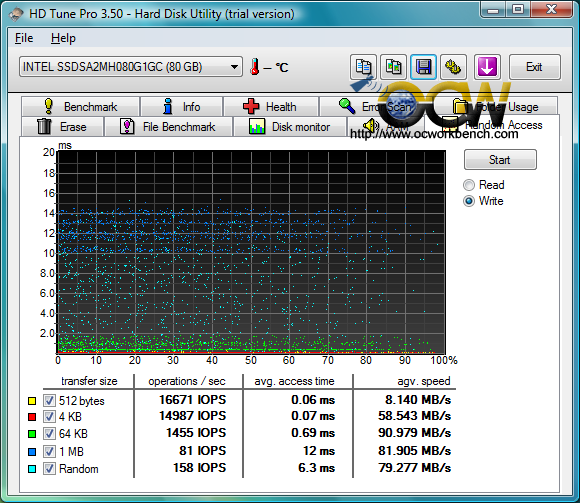The width and height of the screenshot is (580, 503).
Task: Click inside the access time scatter graph
Action: (251, 252)
